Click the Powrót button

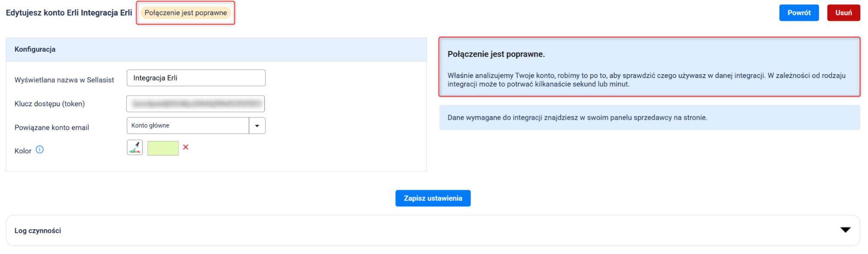click(799, 13)
